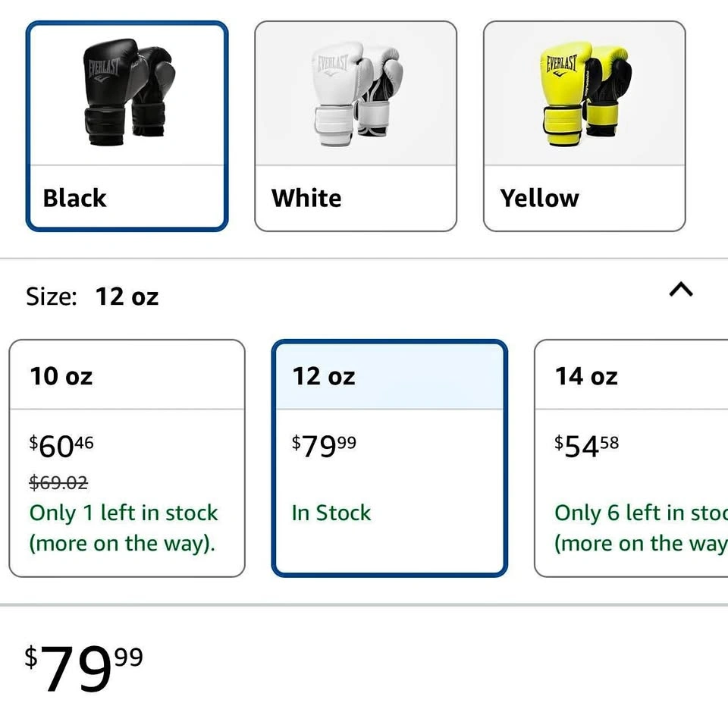Click the black Everlast gloves image
Viewport: 728px width, 728px height.
point(127,93)
